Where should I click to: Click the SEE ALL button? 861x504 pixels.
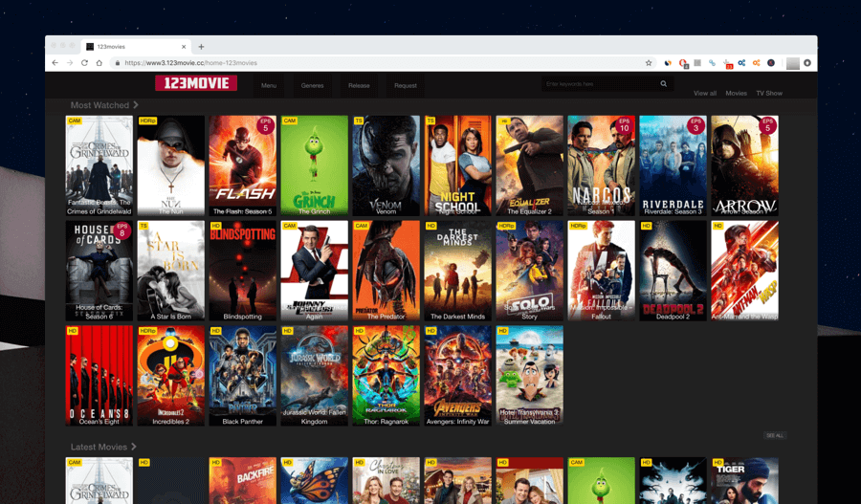[x=775, y=435]
